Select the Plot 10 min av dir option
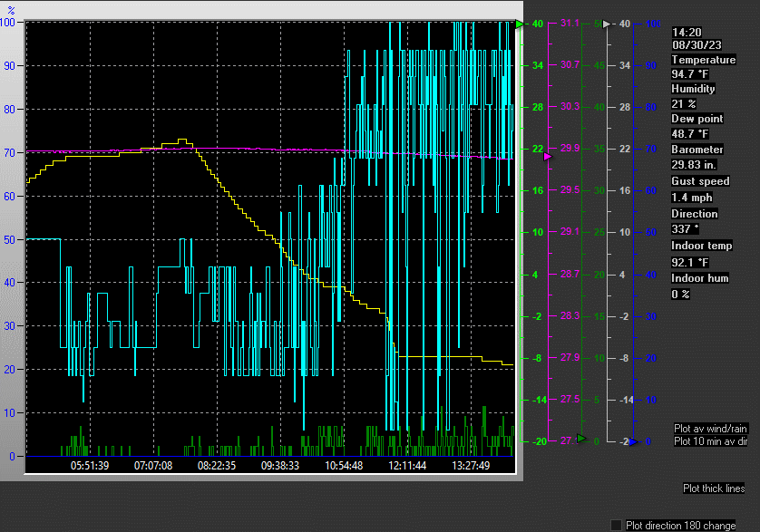The width and height of the screenshot is (760, 532). click(710, 441)
